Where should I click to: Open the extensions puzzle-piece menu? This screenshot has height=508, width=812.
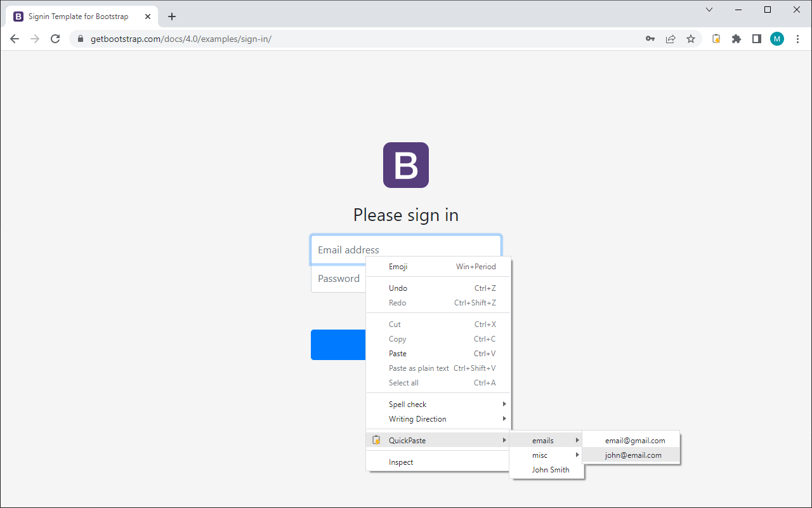click(736, 39)
